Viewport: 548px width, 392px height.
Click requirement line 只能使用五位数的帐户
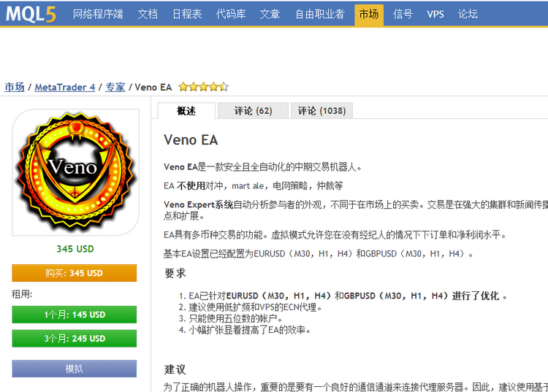tap(235, 318)
